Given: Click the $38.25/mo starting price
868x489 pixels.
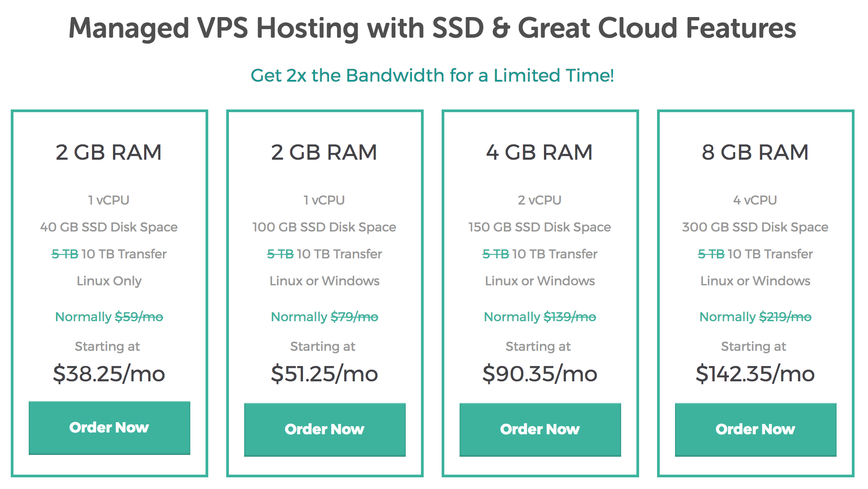Looking at the screenshot, I should tap(109, 374).
